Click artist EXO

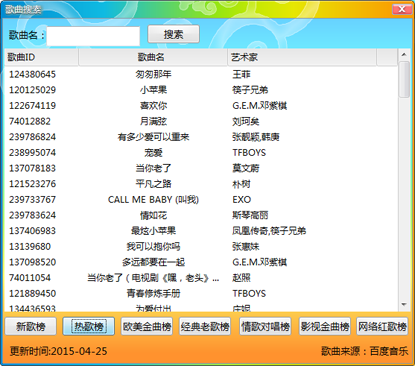(242, 200)
